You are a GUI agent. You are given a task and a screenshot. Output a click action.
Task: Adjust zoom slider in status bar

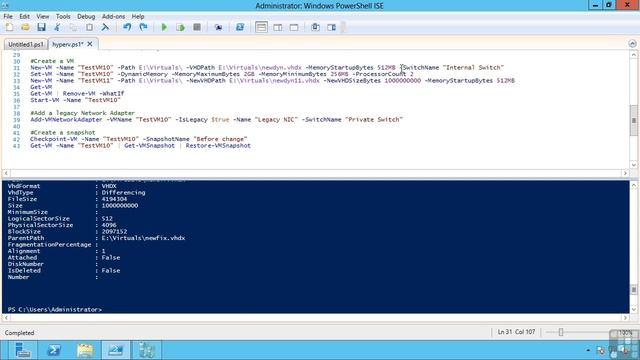(x=561, y=332)
